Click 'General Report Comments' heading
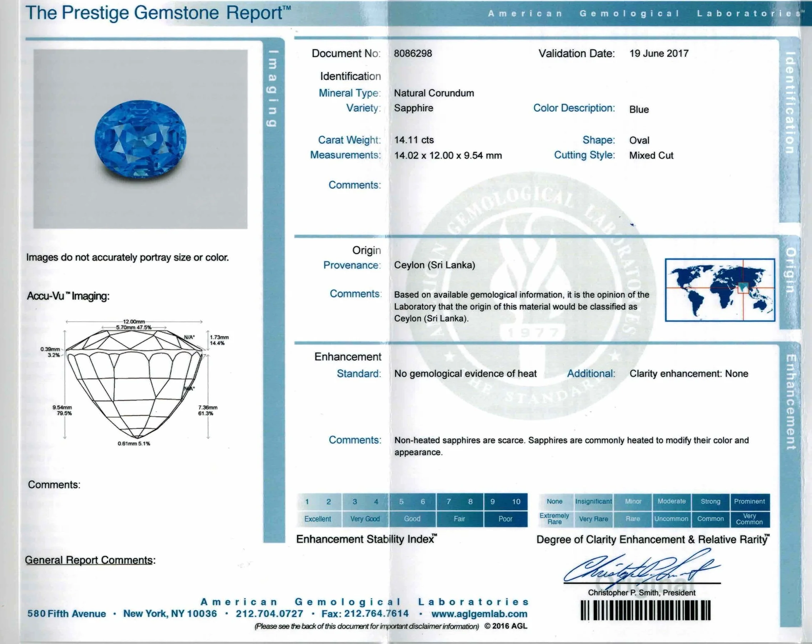Viewport: 812px width, 644px height. point(90,560)
